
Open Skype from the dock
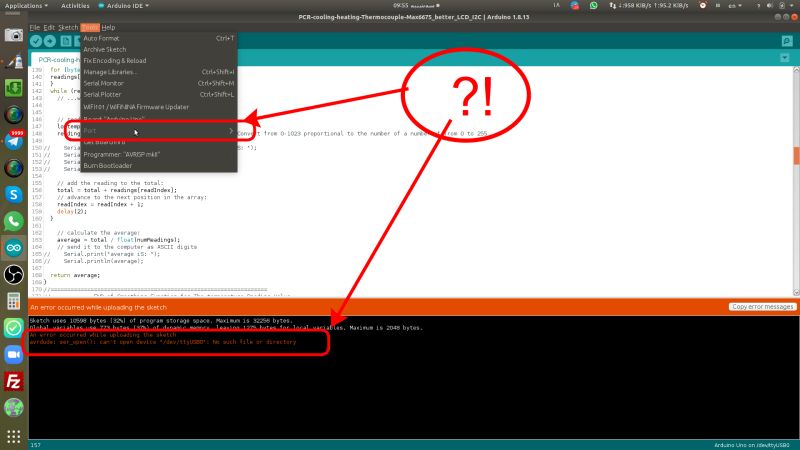[14, 194]
